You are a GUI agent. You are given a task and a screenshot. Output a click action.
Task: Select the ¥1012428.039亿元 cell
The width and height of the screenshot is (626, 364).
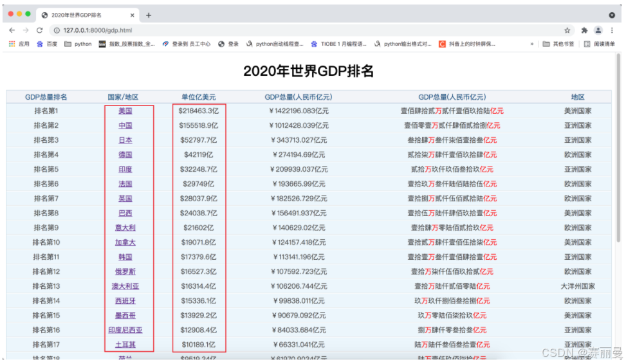[x=299, y=125]
